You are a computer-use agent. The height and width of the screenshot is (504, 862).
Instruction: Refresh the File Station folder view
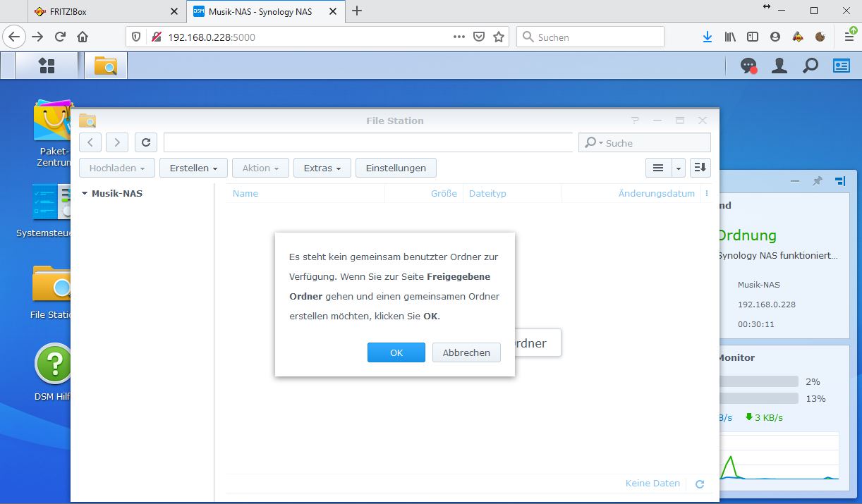coord(146,142)
